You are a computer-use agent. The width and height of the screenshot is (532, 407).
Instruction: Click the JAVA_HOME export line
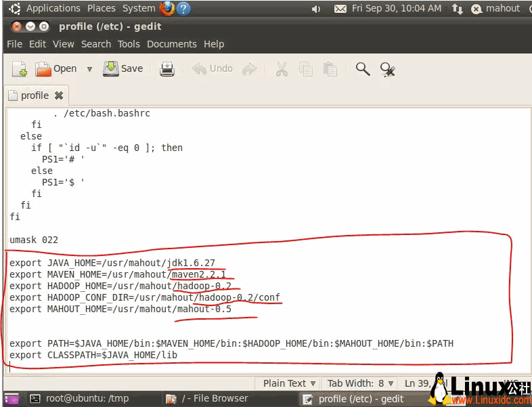click(x=112, y=263)
